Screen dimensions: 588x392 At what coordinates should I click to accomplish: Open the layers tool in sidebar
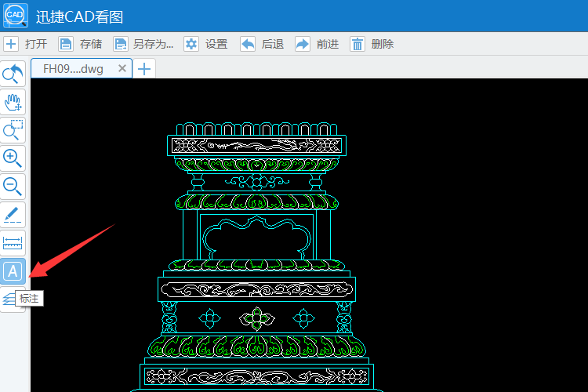[x=9, y=299]
